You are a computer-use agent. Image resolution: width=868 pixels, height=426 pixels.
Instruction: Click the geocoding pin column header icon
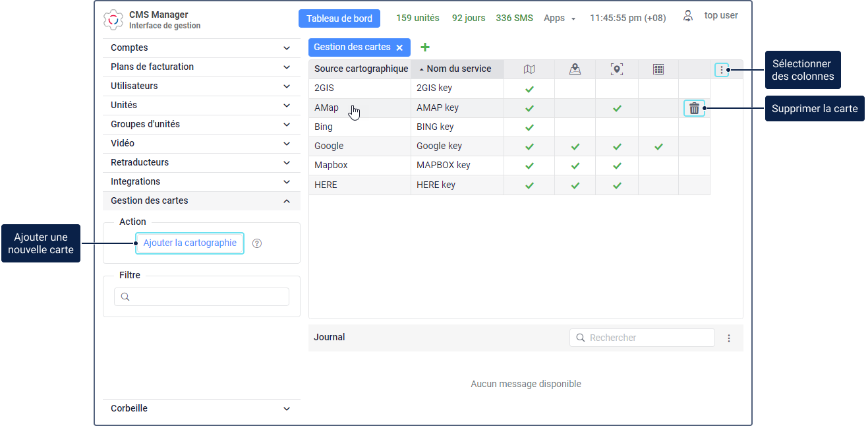(x=616, y=69)
